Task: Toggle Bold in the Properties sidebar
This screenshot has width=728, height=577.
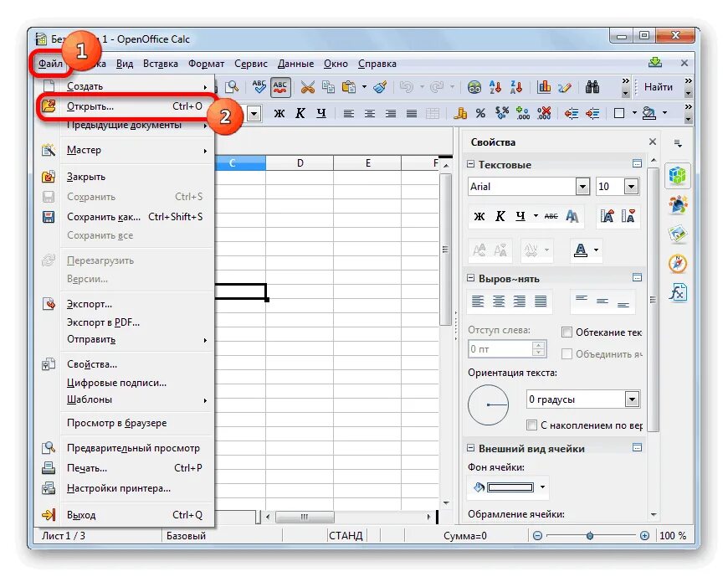Action: point(479,216)
